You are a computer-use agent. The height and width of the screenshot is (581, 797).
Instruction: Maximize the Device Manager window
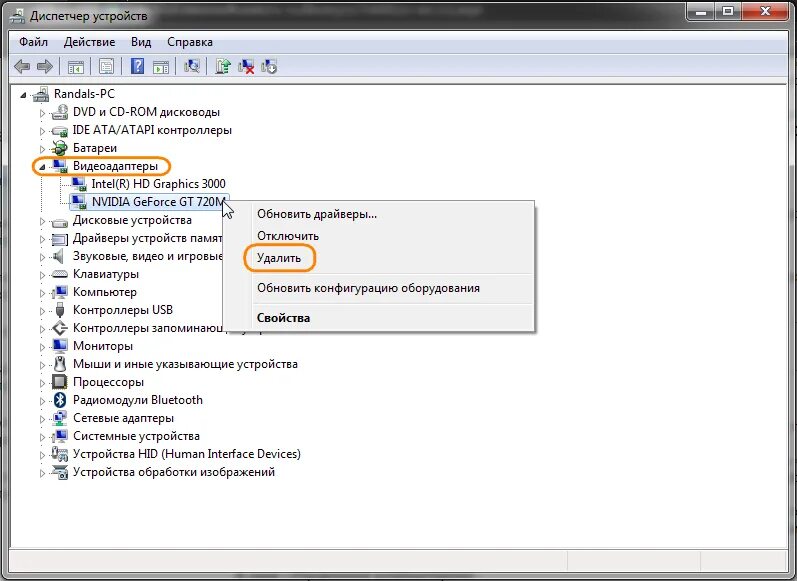[x=729, y=11]
